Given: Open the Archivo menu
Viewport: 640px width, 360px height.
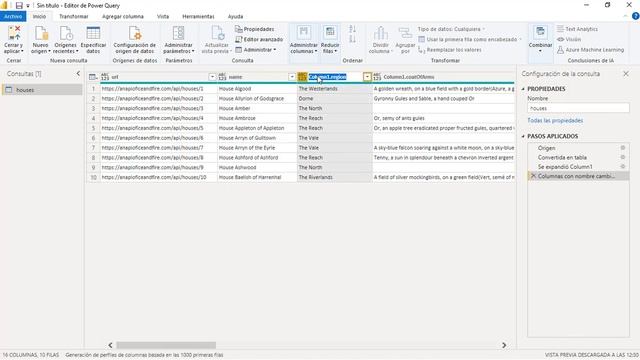Looking at the screenshot, I should click(x=13, y=16).
